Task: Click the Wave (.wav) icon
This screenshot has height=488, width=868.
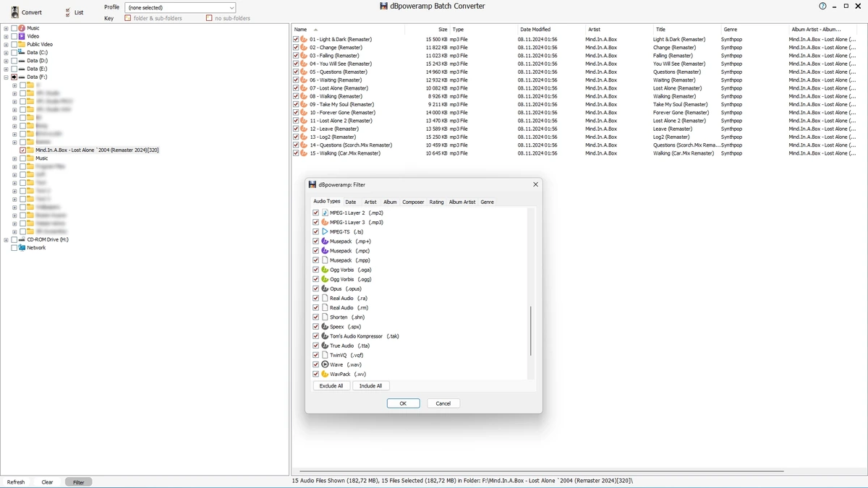Action: (325, 364)
